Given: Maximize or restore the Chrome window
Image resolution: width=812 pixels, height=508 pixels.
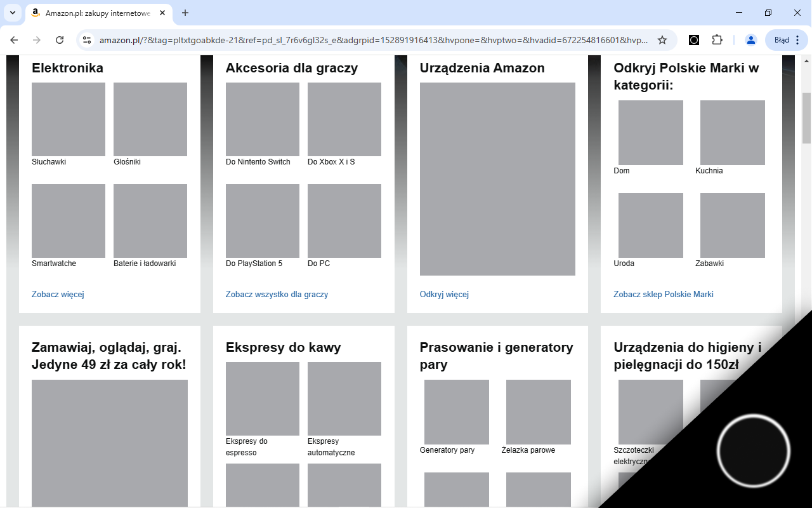Looking at the screenshot, I should coord(768,13).
